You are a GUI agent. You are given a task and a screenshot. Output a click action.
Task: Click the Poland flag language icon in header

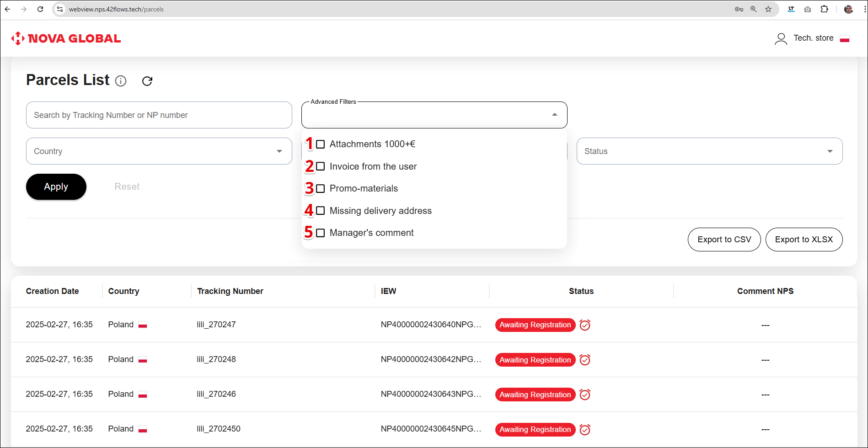(845, 39)
